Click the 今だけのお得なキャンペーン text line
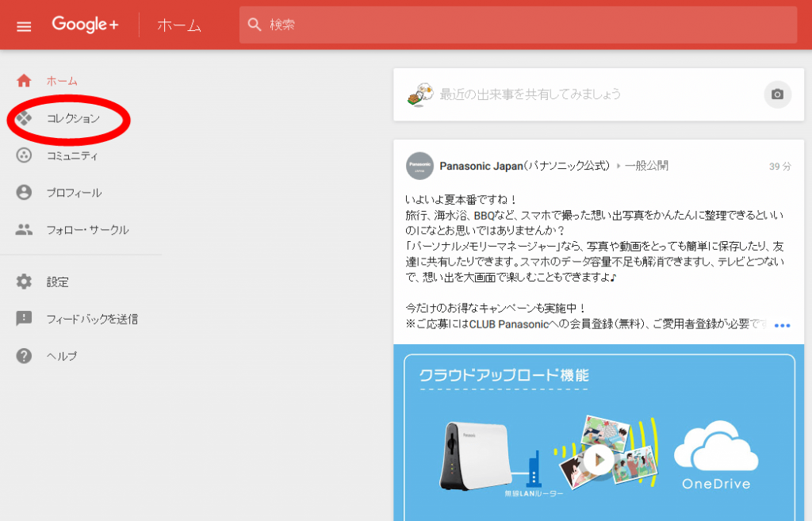 coord(496,308)
